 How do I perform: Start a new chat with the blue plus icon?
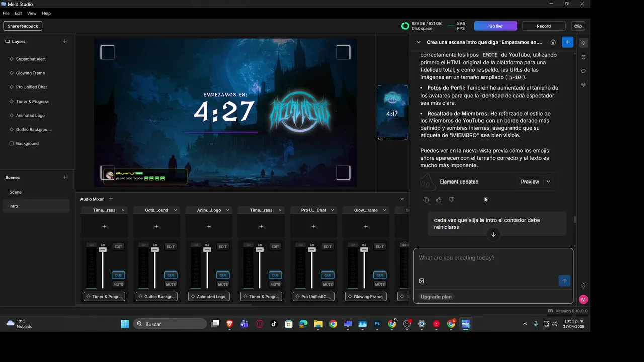(x=568, y=42)
